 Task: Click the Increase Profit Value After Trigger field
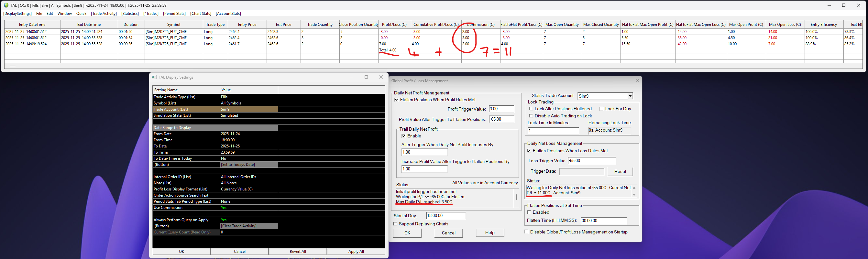pyautogui.click(x=424, y=169)
